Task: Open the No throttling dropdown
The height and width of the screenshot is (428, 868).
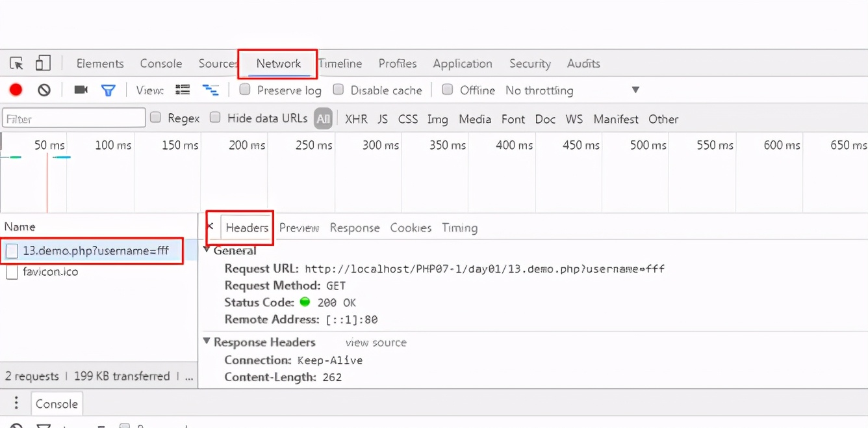Action: (x=572, y=90)
